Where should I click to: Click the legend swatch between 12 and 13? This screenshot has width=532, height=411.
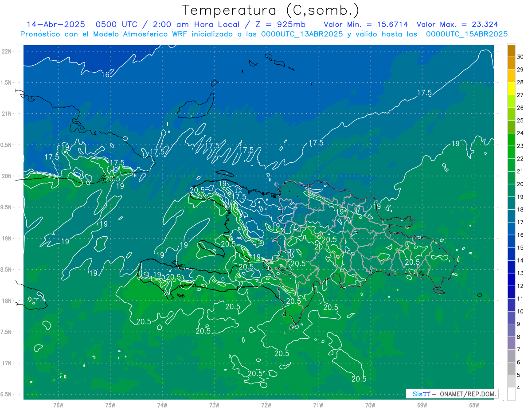click(x=512, y=280)
